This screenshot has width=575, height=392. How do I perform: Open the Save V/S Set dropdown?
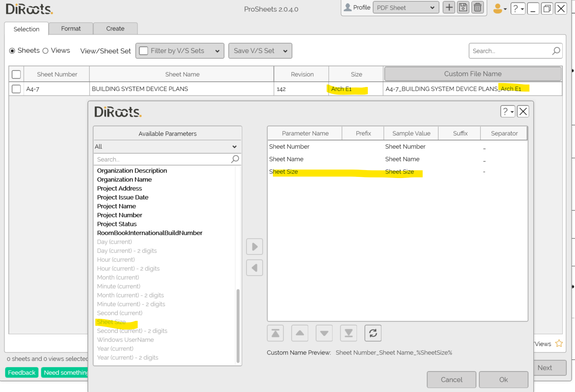[260, 51]
